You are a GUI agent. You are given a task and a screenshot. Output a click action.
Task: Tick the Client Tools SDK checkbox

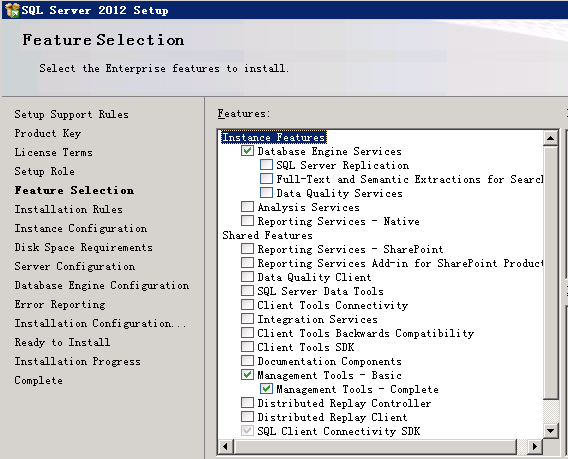click(x=247, y=347)
